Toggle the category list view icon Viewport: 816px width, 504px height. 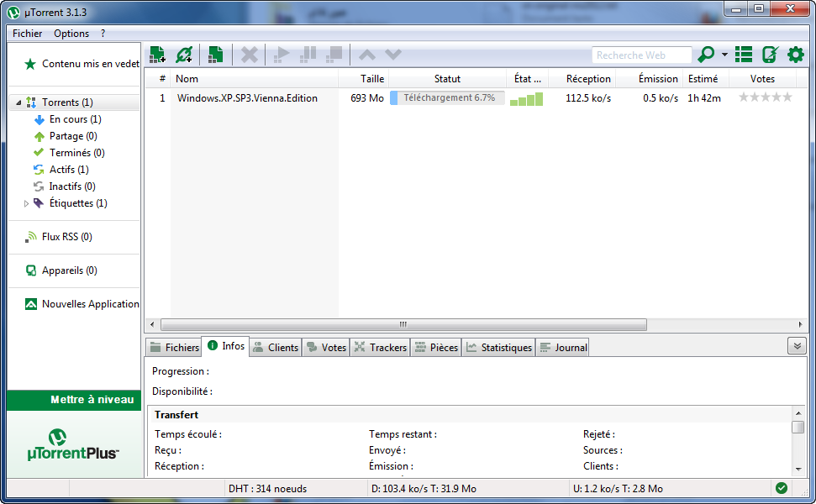pos(744,54)
